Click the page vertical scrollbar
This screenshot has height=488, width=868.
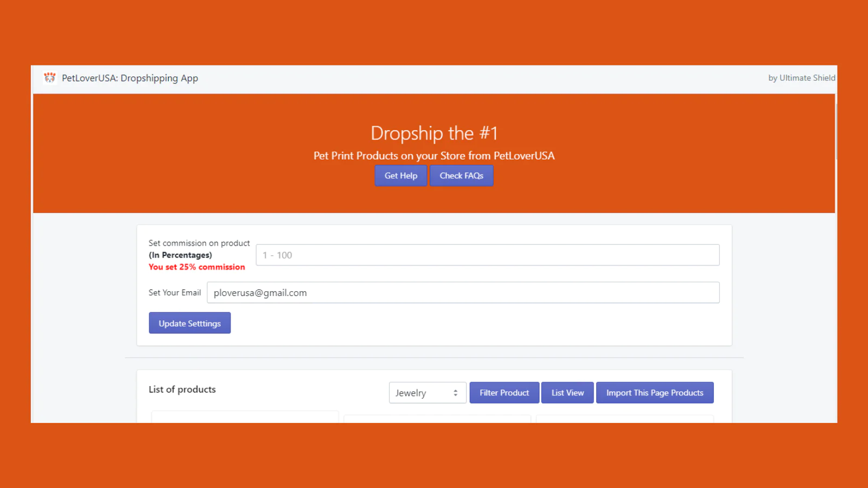click(836, 132)
